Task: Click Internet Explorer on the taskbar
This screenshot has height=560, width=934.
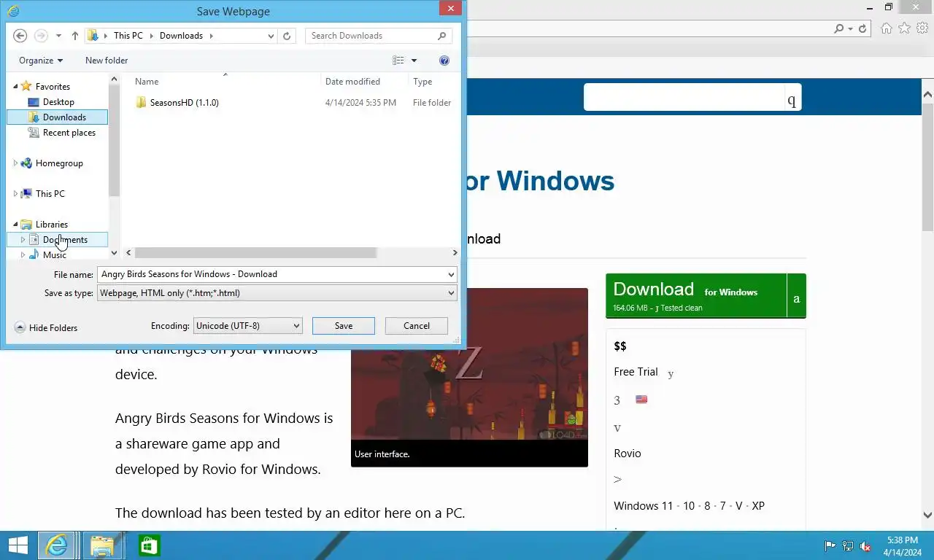Action: (57, 545)
